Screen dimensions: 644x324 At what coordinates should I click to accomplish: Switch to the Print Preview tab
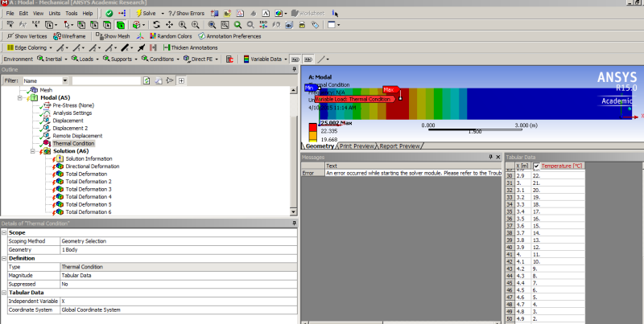coord(357,146)
